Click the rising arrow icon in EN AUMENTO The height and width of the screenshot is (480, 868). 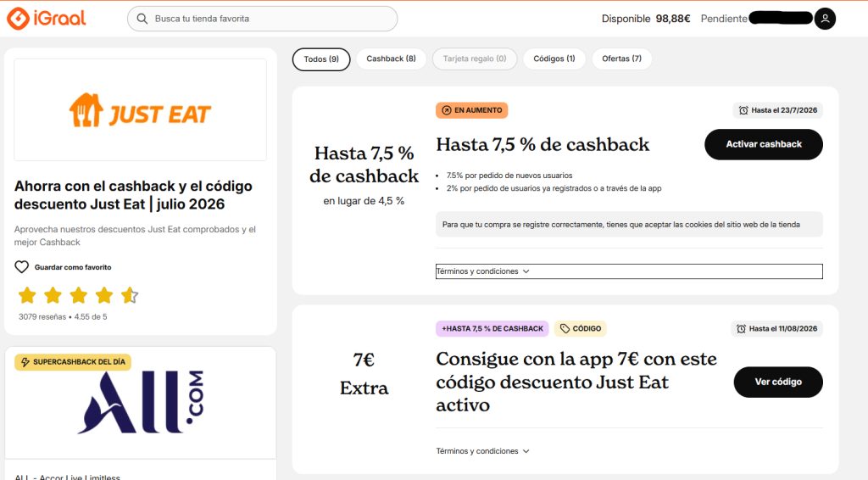coord(446,110)
